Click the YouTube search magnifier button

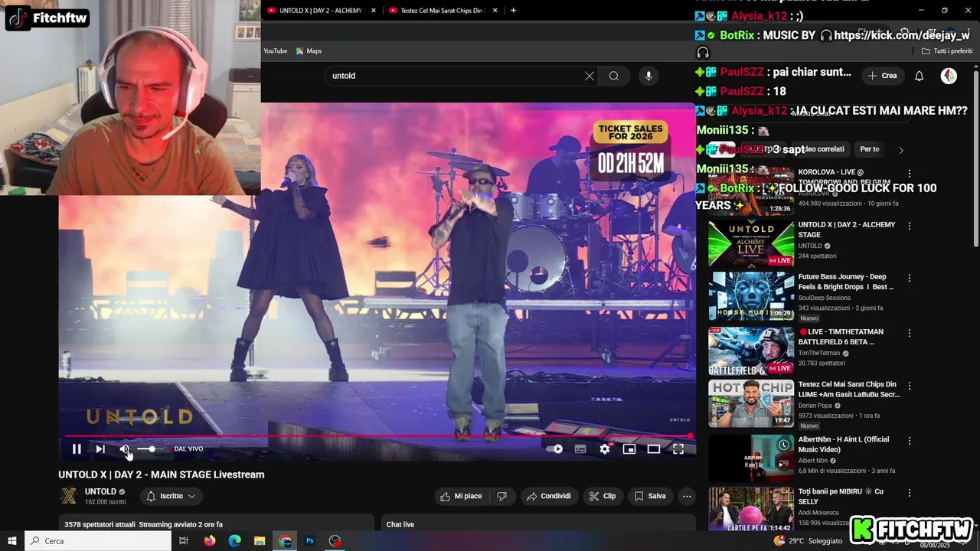pos(614,76)
